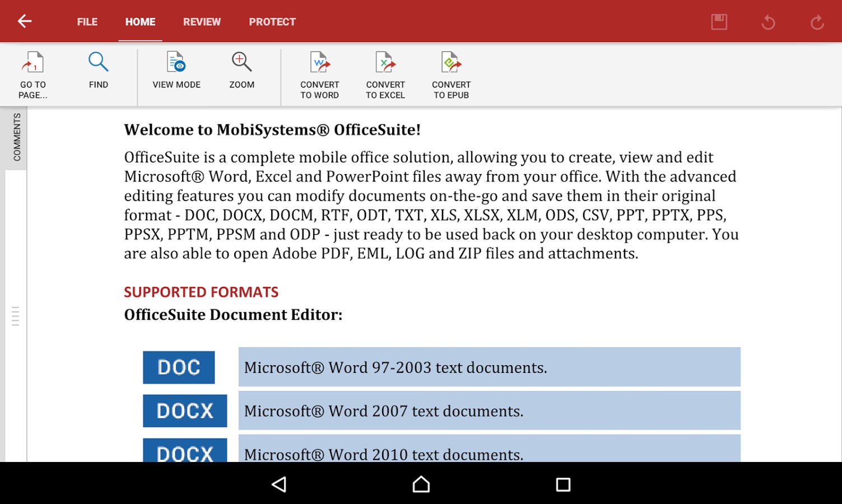
Task: Undo the last change
Action: (x=768, y=21)
